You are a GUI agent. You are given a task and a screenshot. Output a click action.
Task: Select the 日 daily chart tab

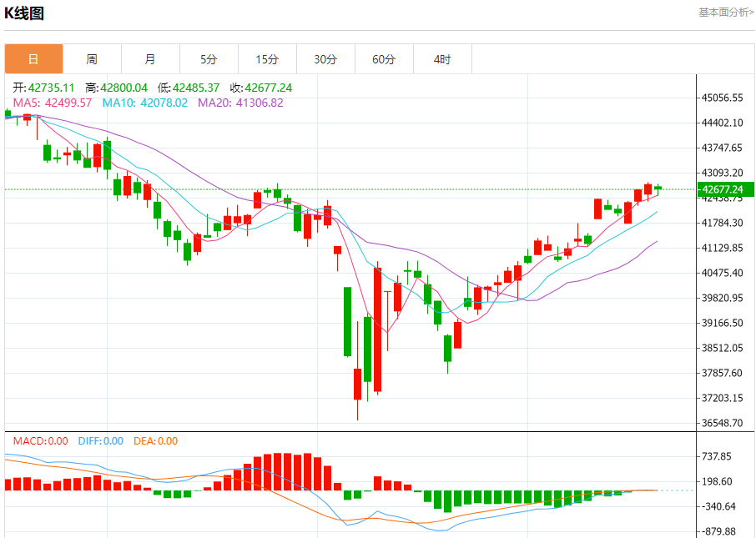(33, 59)
